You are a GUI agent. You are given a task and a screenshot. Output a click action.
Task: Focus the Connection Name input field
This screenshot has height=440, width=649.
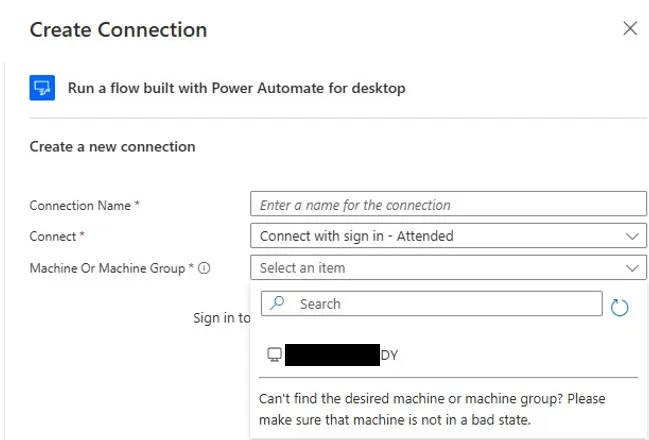pos(448,205)
